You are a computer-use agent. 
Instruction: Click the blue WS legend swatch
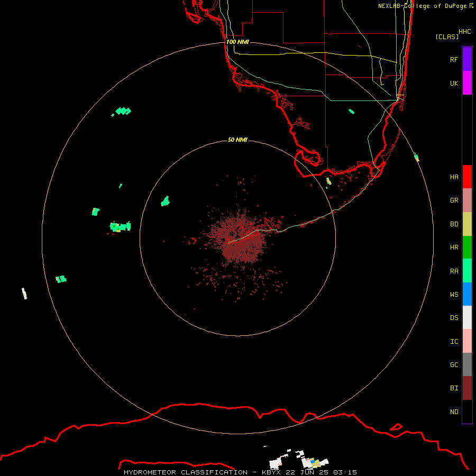point(467,294)
